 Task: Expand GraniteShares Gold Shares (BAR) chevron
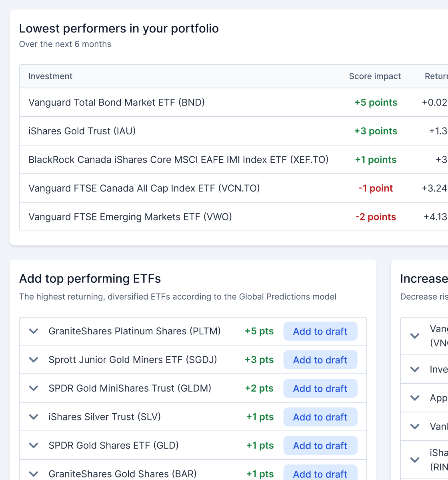tap(34, 474)
